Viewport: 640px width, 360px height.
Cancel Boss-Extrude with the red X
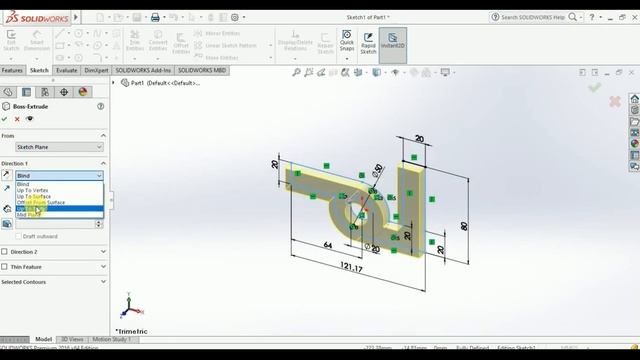click(17, 119)
